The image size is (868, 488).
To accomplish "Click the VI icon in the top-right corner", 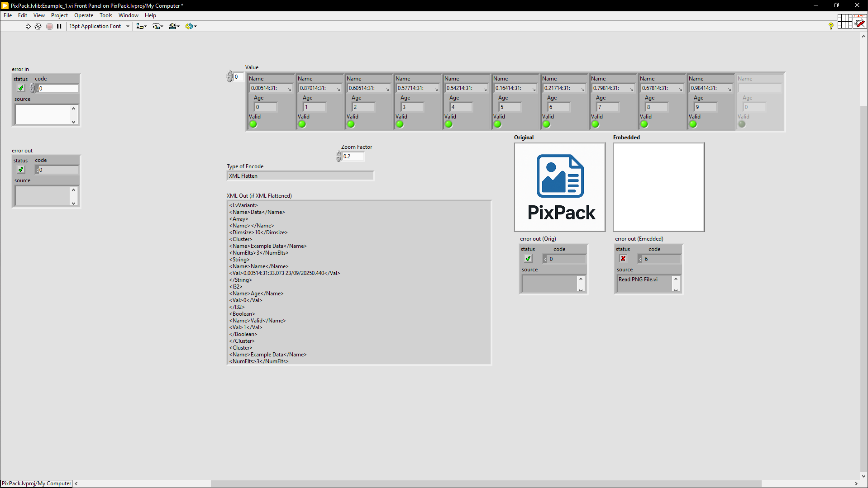I will click(860, 21).
